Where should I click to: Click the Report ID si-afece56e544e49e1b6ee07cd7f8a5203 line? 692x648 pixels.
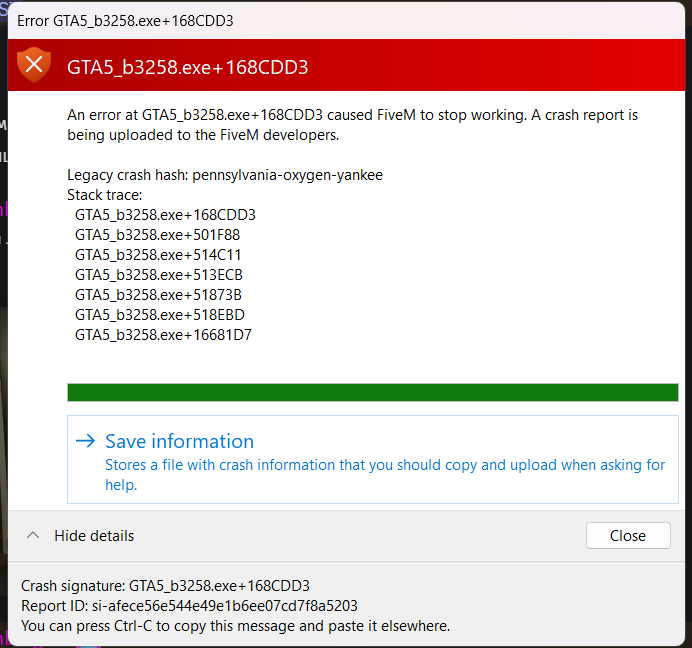(x=189, y=606)
